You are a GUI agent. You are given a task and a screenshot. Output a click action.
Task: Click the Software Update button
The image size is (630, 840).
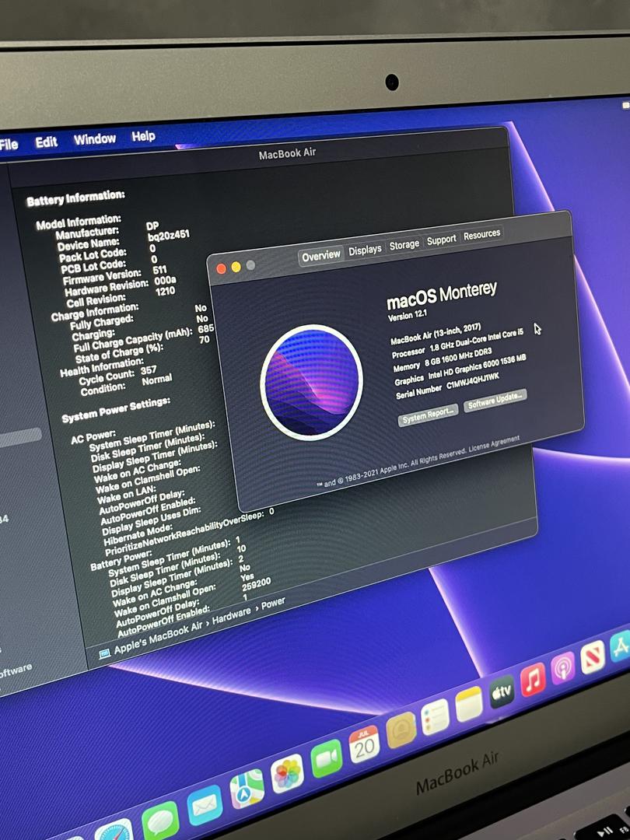tap(495, 401)
